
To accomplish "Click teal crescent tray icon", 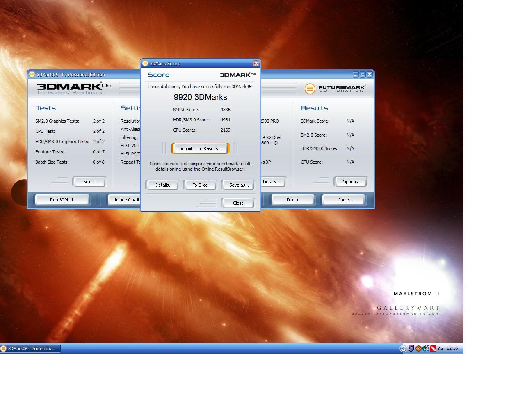I will (426, 348).
